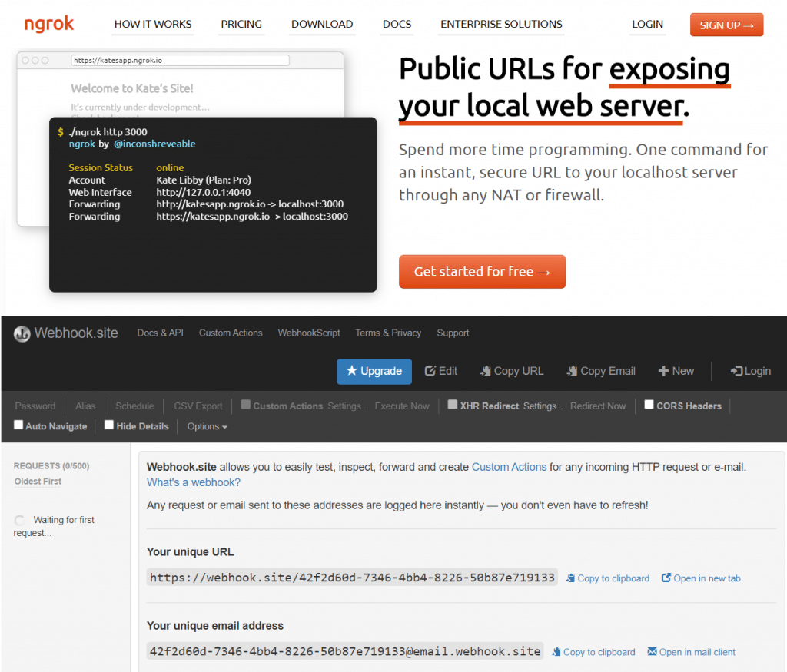Toggle Oldest First request sorting
This screenshot has height=672, width=787.
point(38,482)
